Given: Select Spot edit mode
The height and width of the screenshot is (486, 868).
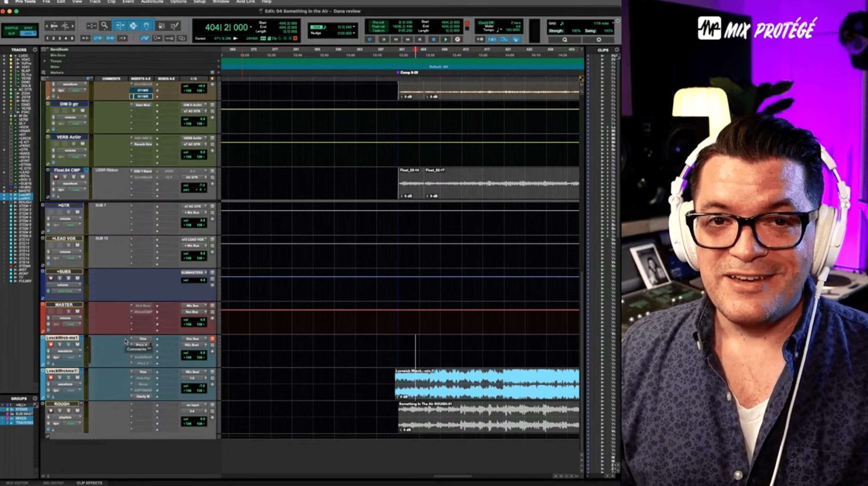Looking at the screenshot, I should point(28,28).
